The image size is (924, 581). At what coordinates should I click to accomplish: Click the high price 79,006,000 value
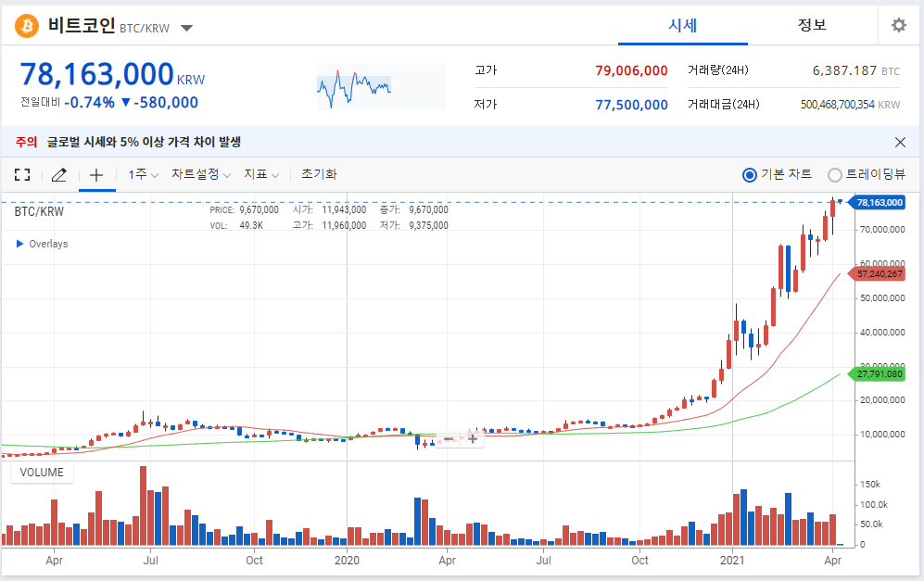(631, 70)
